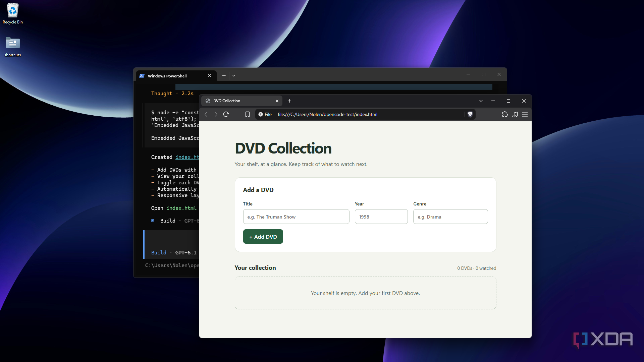Click the browser address bar URL
This screenshot has width=644, height=362.
327,114
